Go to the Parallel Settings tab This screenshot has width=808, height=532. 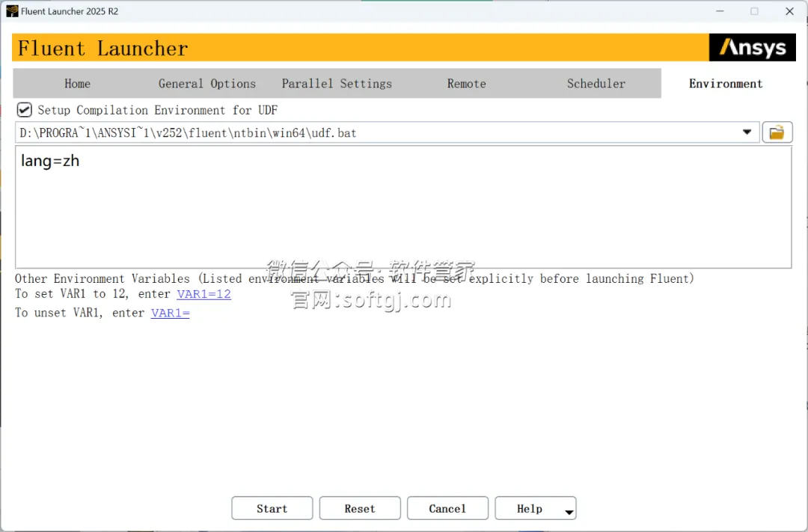point(337,84)
